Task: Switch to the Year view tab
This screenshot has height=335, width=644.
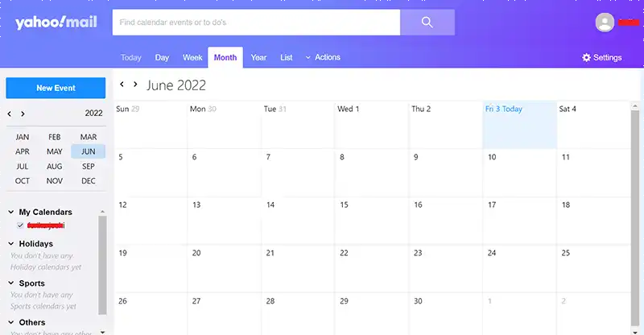Action: point(258,57)
